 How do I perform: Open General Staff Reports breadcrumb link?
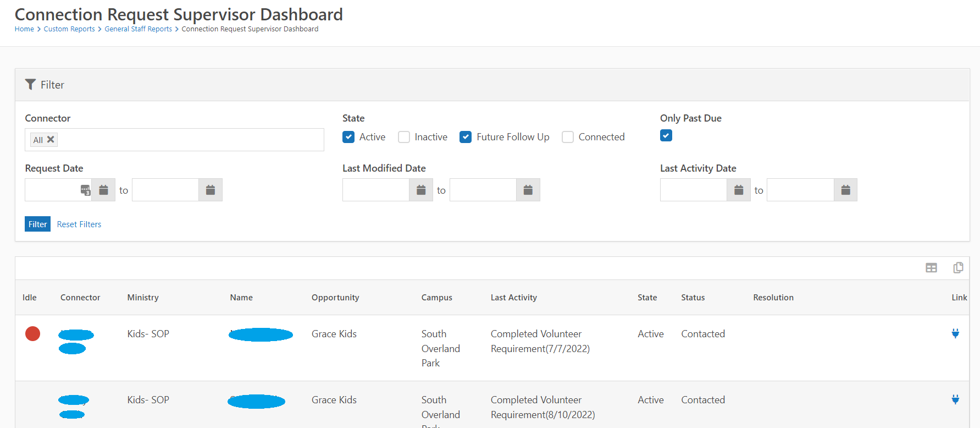(139, 29)
